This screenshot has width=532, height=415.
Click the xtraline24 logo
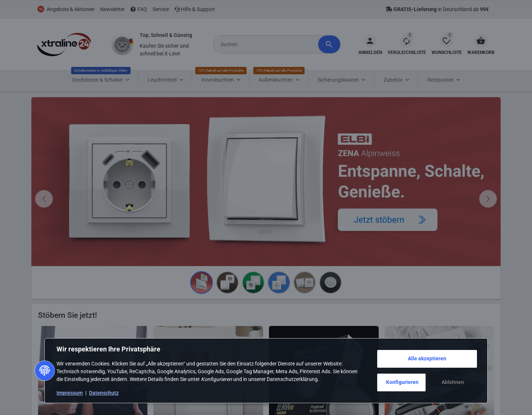[64, 44]
